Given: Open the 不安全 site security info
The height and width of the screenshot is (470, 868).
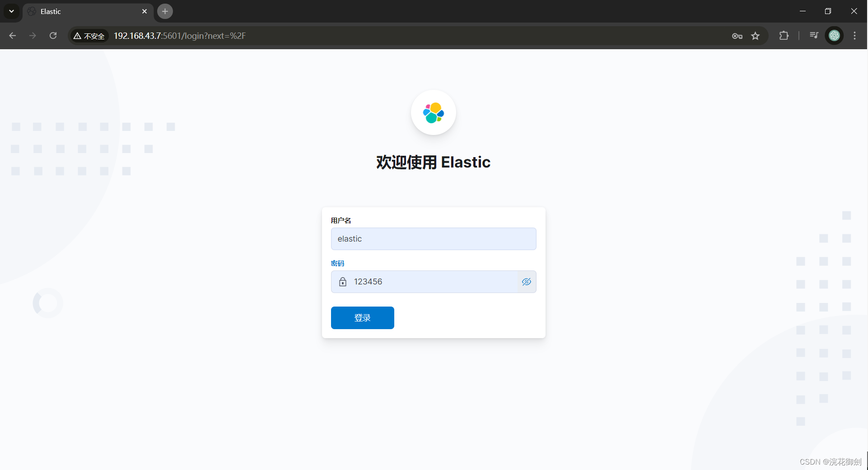Looking at the screenshot, I should 89,36.
